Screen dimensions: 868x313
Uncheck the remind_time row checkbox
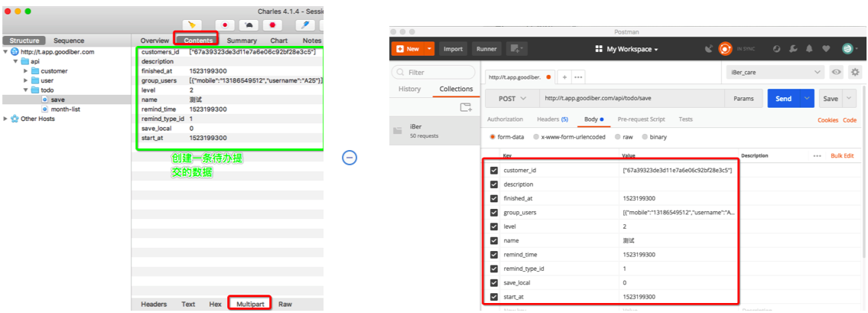[494, 255]
